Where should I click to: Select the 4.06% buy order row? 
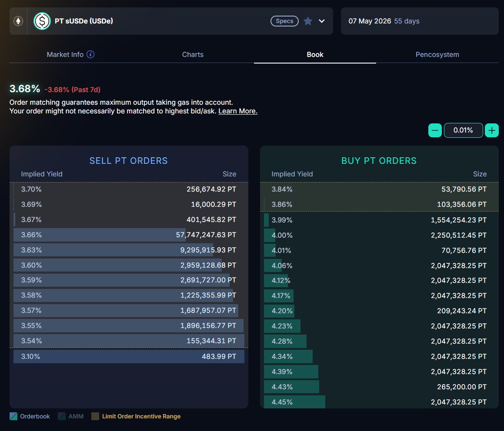click(379, 265)
